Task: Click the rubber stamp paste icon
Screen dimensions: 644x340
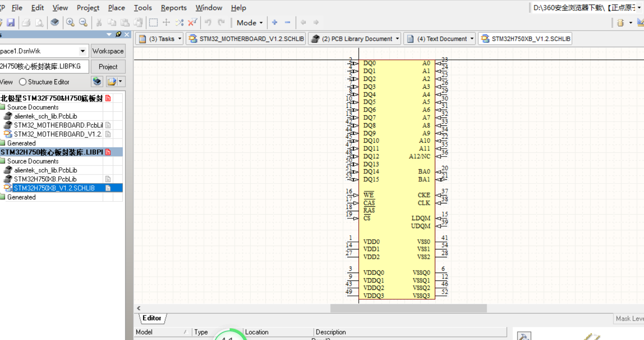Action: [138, 22]
